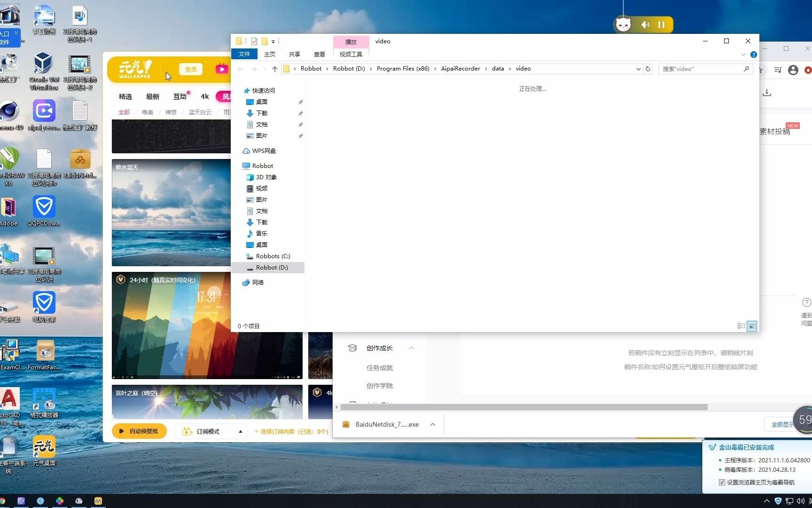Expand the address bar history dropdown
The height and width of the screenshot is (508, 812).
pos(638,69)
